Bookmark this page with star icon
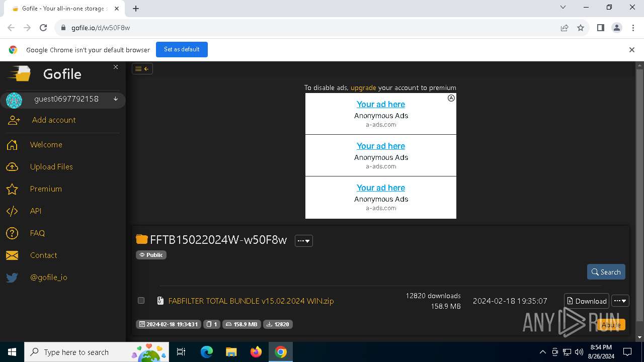Viewport: 644px width, 362px height. (x=581, y=28)
